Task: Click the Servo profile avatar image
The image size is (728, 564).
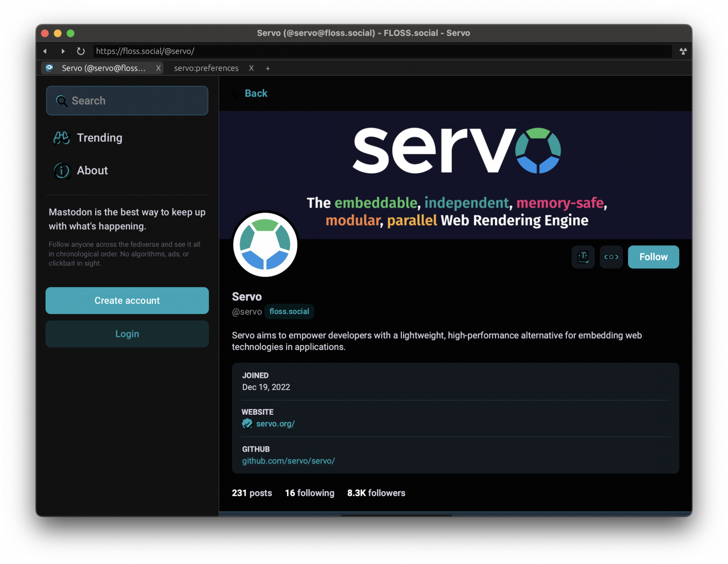Action: pyautogui.click(x=265, y=245)
